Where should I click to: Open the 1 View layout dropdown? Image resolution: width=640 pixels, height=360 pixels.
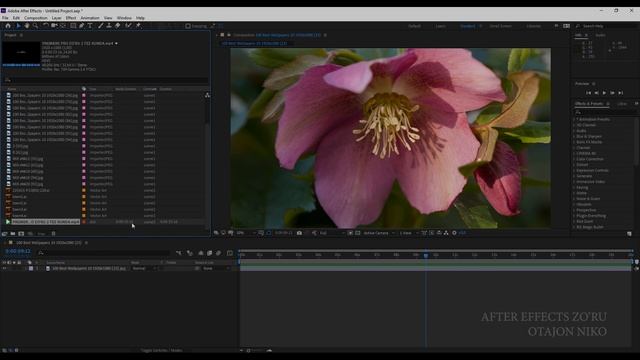[409, 233]
